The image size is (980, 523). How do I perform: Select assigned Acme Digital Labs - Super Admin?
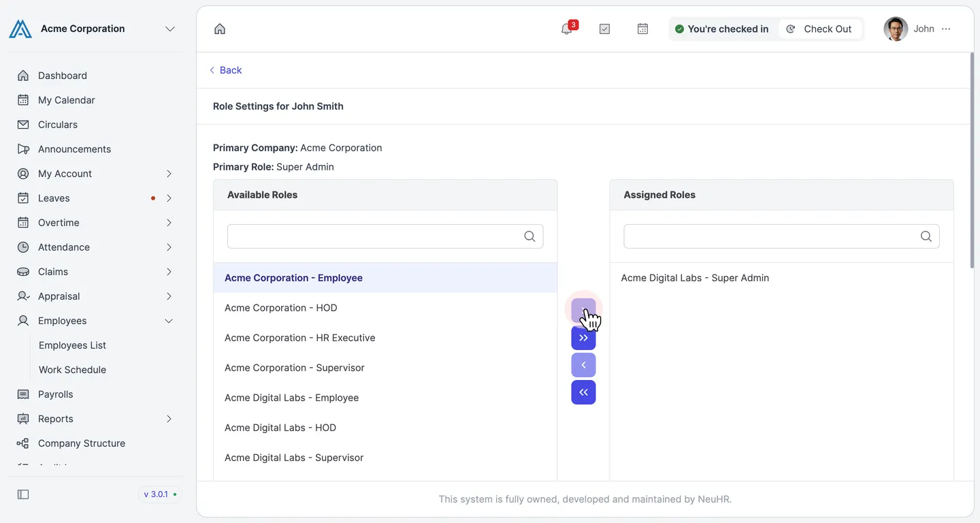pyautogui.click(x=781, y=278)
